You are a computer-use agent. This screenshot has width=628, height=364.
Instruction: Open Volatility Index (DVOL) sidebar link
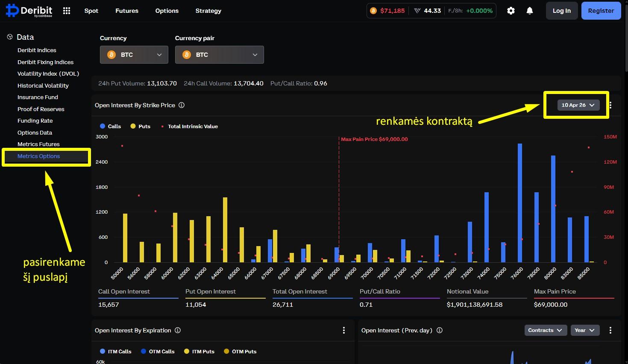(x=48, y=74)
